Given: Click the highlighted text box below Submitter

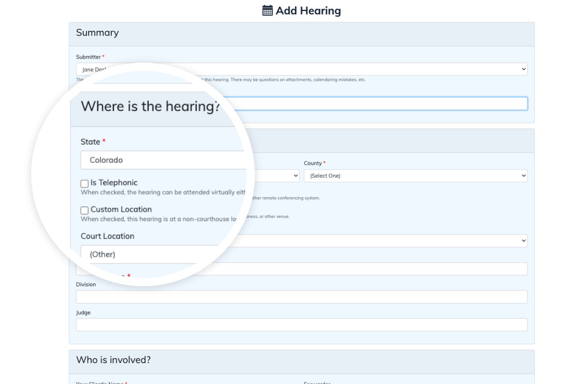Looking at the screenshot, I should point(382,104).
